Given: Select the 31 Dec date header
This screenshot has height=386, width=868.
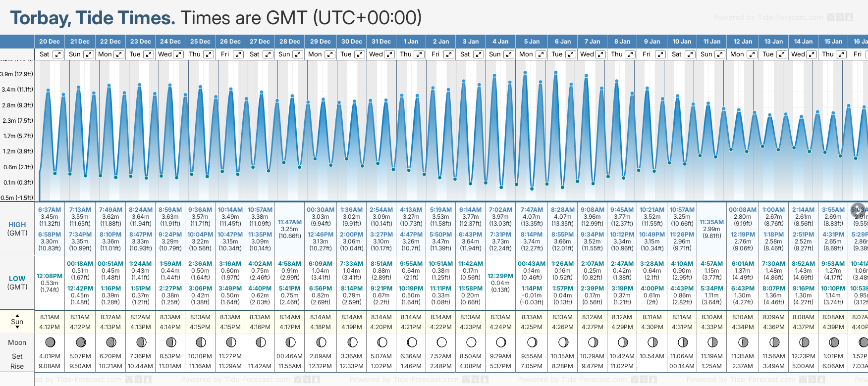Looking at the screenshot, I should (x=381, y=42).
